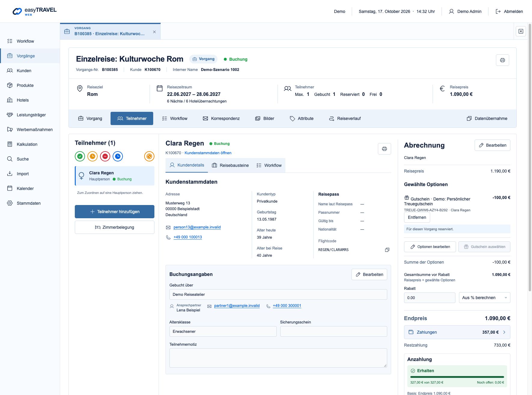Open the Datenübernahme function
This screenshot has height=395, width=532.
(x=487, y=118)
